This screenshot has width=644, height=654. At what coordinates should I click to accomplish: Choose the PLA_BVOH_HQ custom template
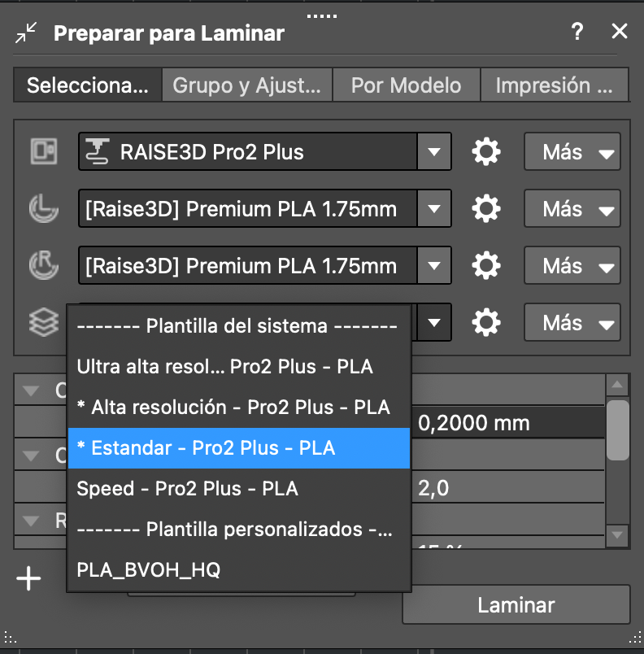pos(148,570)
